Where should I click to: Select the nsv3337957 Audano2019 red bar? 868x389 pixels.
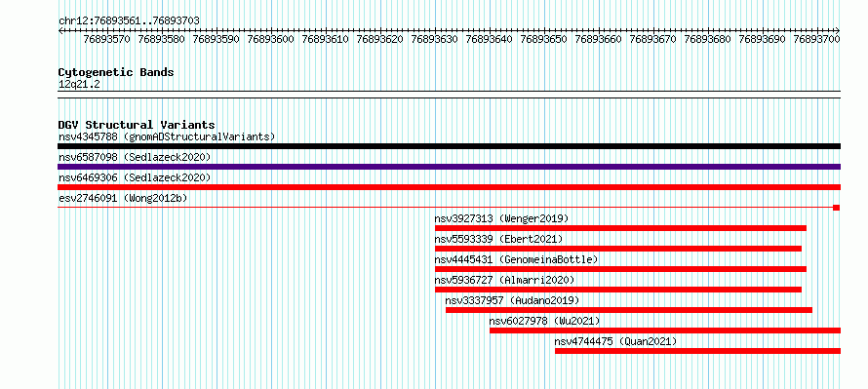(x=629, y=310)
